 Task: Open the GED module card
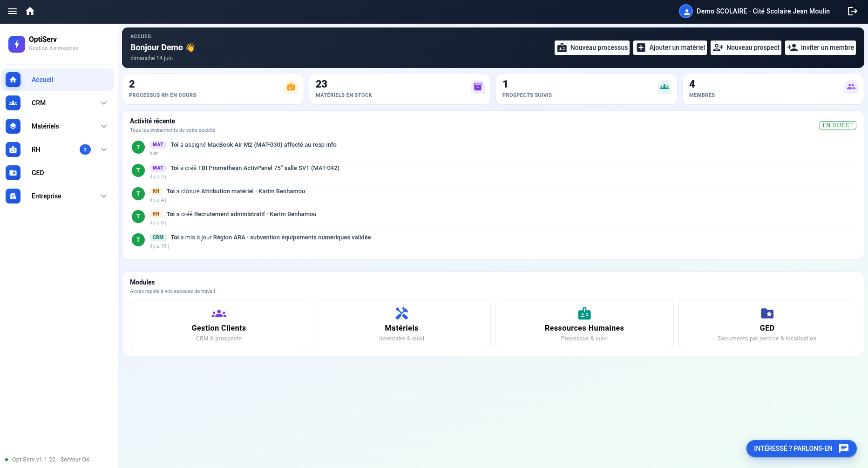point(767,325)
